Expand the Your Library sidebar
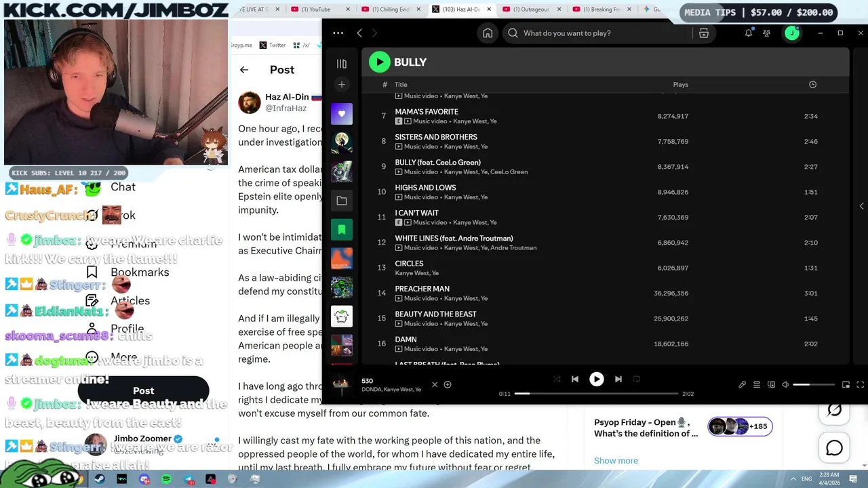The image size is (868, 488). (x=342, y=64)
